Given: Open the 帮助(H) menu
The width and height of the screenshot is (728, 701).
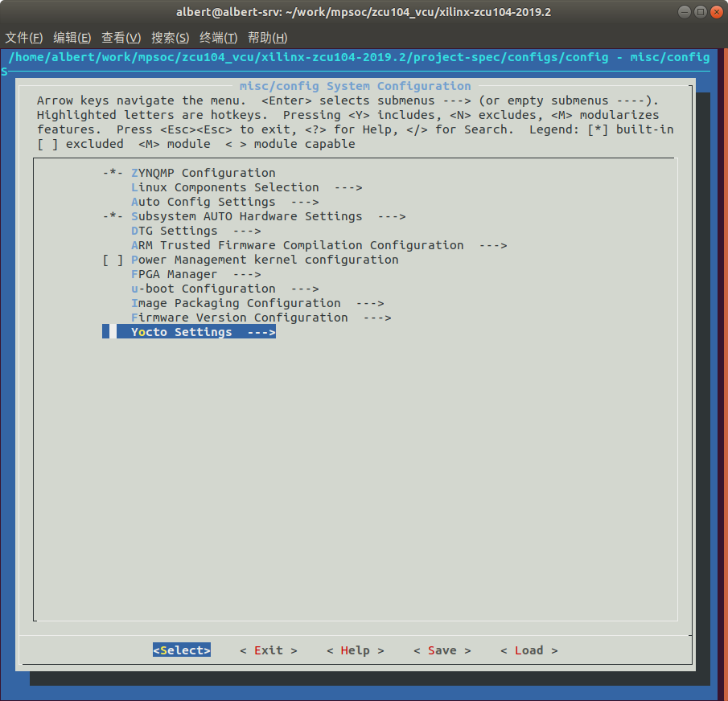Looking at the screenshot, I should (267, 38).
